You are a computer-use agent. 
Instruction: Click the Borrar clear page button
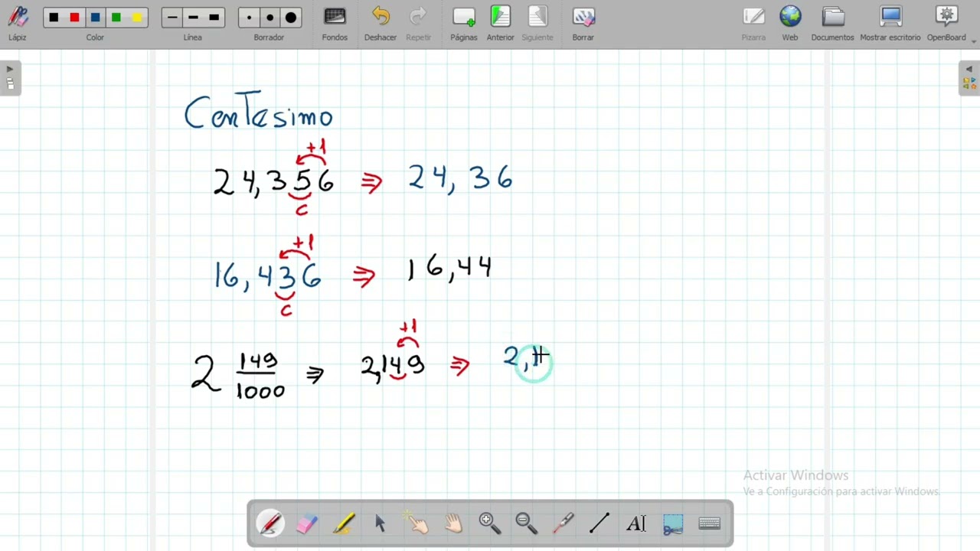tap(583, 23)
